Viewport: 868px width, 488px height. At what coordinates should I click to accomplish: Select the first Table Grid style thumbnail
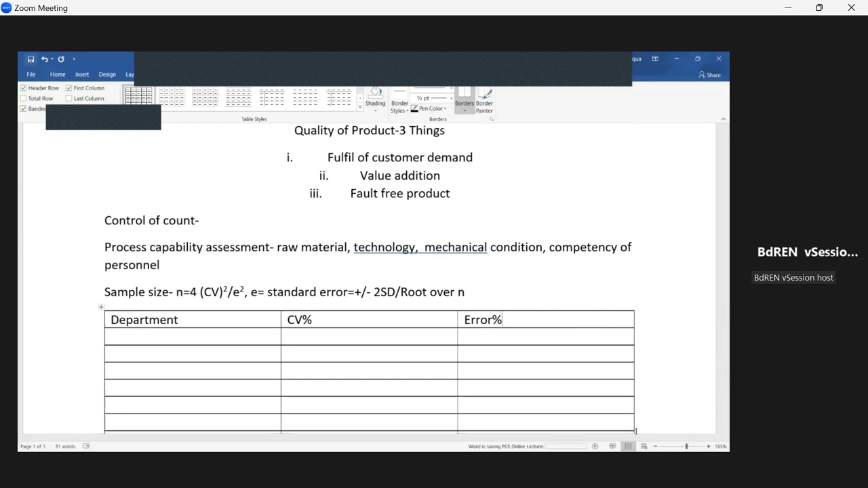click(x=139, y=96)
